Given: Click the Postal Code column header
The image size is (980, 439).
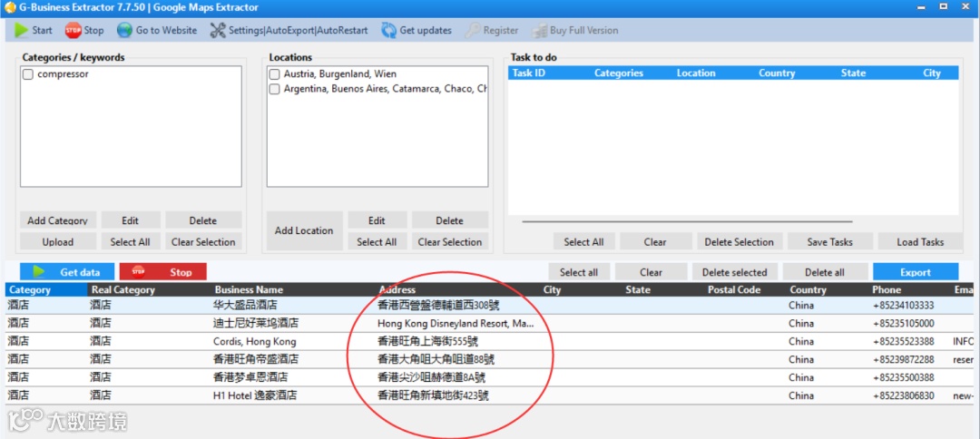Looking at the screenshot, I should (734, 289).
